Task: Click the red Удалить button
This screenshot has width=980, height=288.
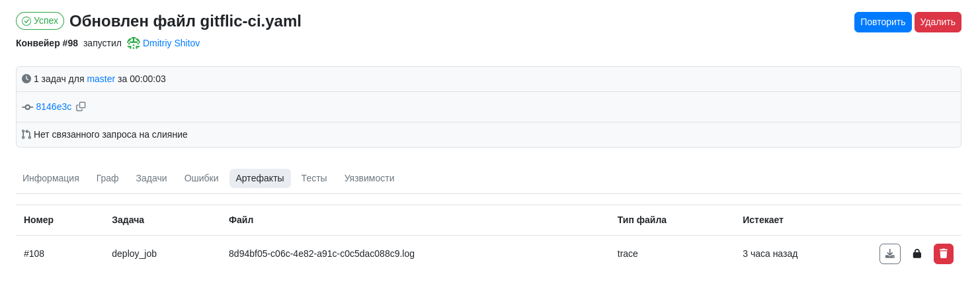Action: [x=938, y=22]
